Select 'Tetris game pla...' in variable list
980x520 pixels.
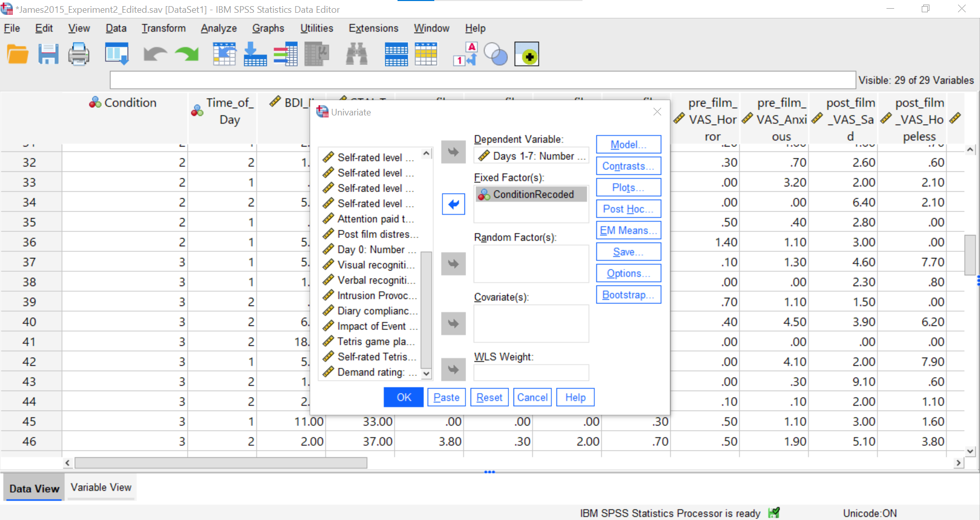coord(370,341)
